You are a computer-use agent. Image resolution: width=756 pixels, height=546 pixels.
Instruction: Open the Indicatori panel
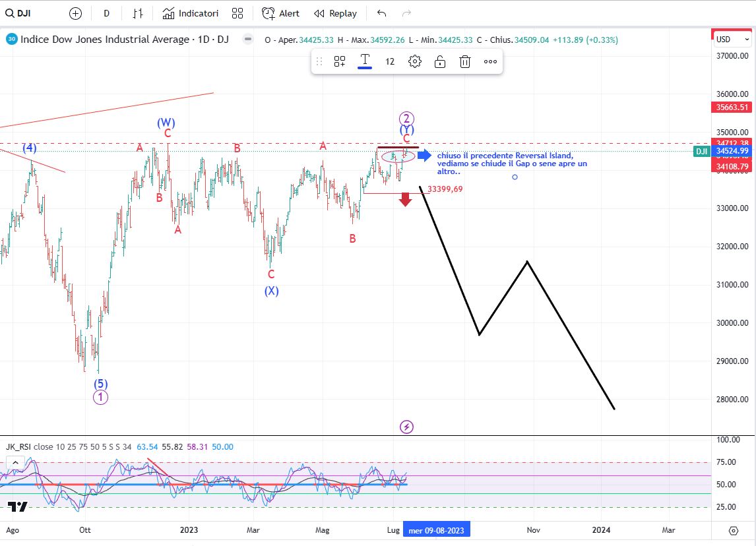(x=191, y=13)
